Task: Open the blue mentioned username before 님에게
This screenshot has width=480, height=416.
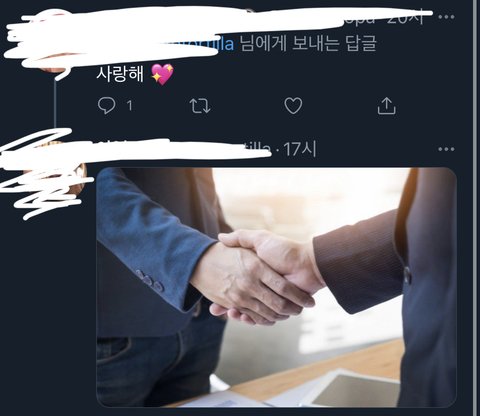Action: (200, 43)
